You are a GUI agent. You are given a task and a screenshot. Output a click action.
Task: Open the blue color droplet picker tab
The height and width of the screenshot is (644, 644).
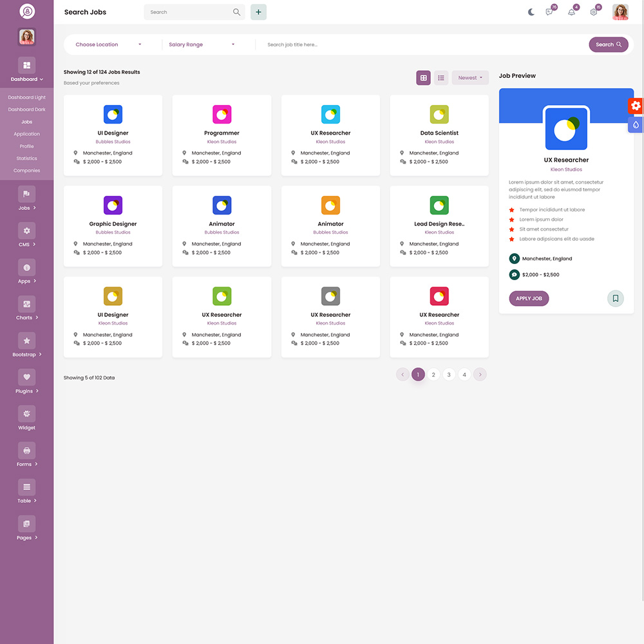(x=636, y=125)
